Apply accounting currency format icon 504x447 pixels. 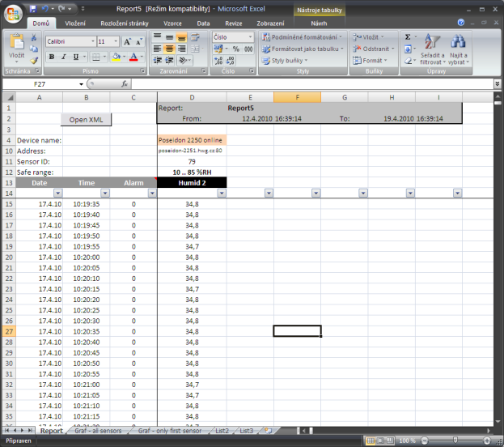coord(218,49)
